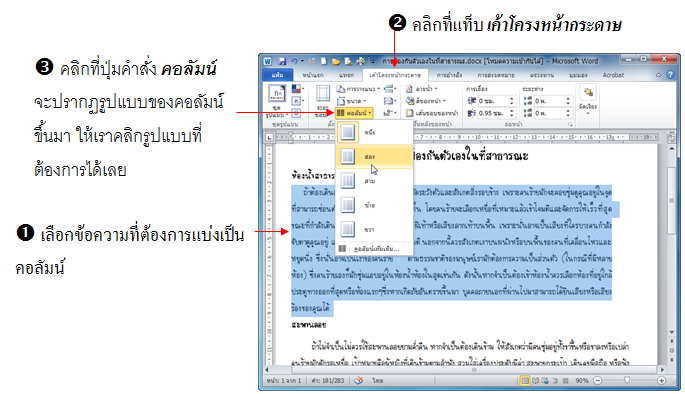Open the Columns (คอลัมน์) dropdown
685x394 pixels.
(x=354, y=113)
